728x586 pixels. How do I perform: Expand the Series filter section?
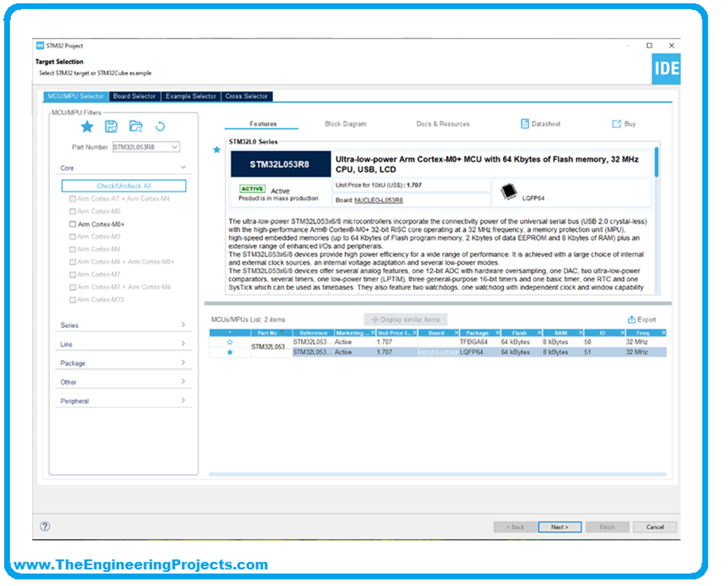click(x=183, y=325)
